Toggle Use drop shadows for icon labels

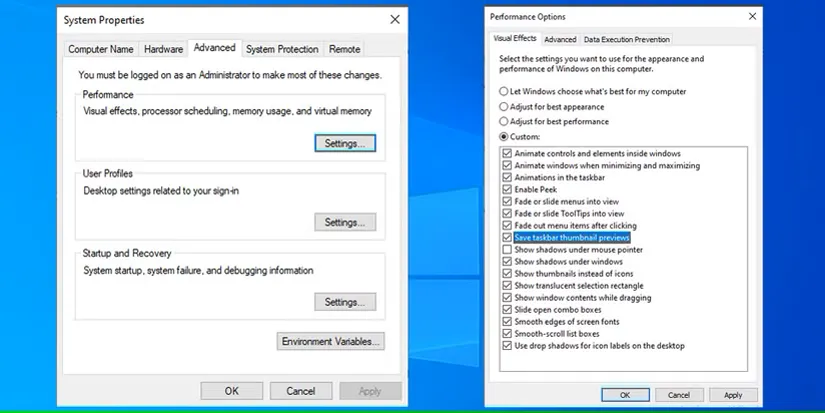click(x=507, y=346)
